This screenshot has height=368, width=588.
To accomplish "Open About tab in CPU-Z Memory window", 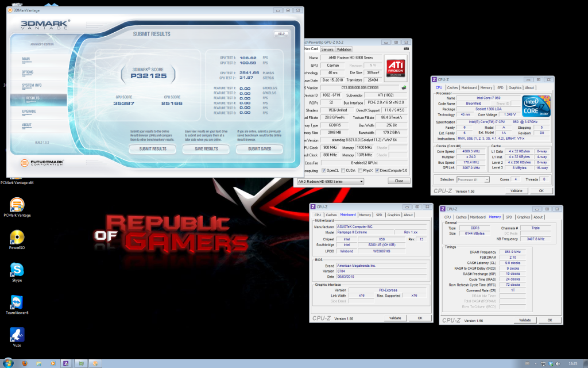I will click(538, 217).
